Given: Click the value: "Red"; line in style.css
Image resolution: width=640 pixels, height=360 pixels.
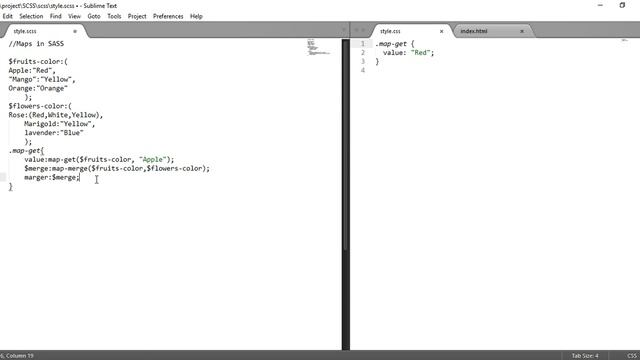Looking at the screenshot, I should pos(409,53).
